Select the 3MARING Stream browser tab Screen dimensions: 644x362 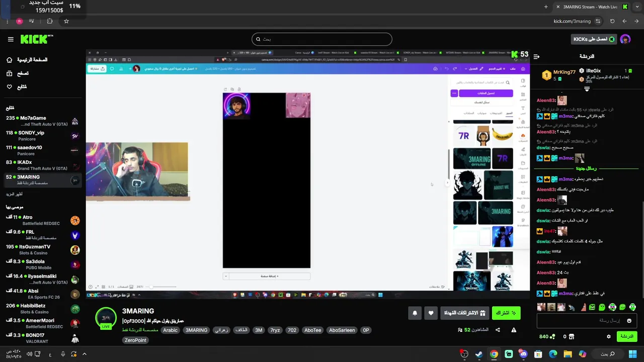(x=592, y=7)
